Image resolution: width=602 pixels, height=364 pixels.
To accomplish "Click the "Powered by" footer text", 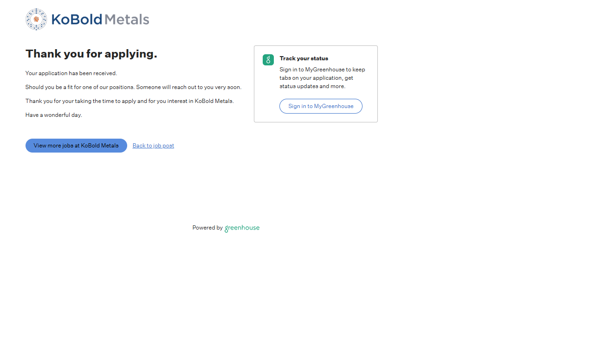I will click(207, 228).
